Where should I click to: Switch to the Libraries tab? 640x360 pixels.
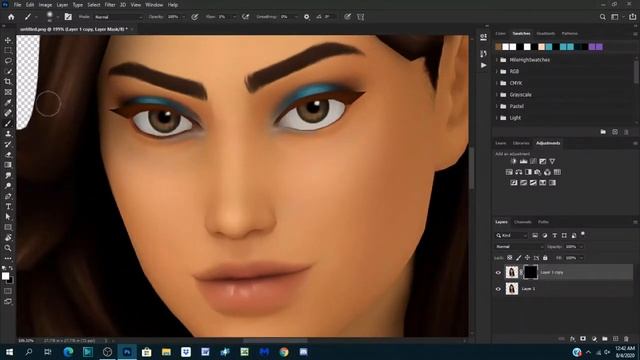point(521,143)
